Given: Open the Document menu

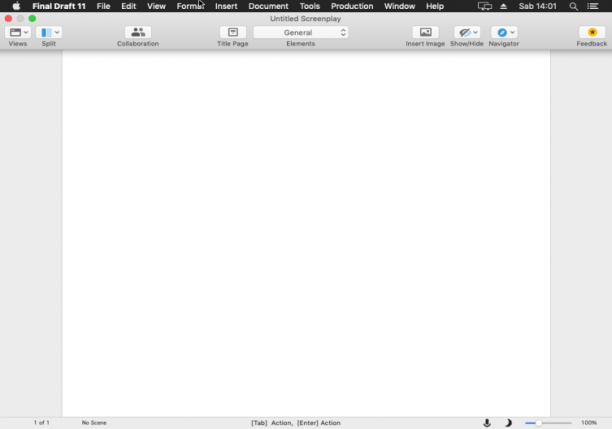Looking at the screenshot, I should [x=268, y=6].
